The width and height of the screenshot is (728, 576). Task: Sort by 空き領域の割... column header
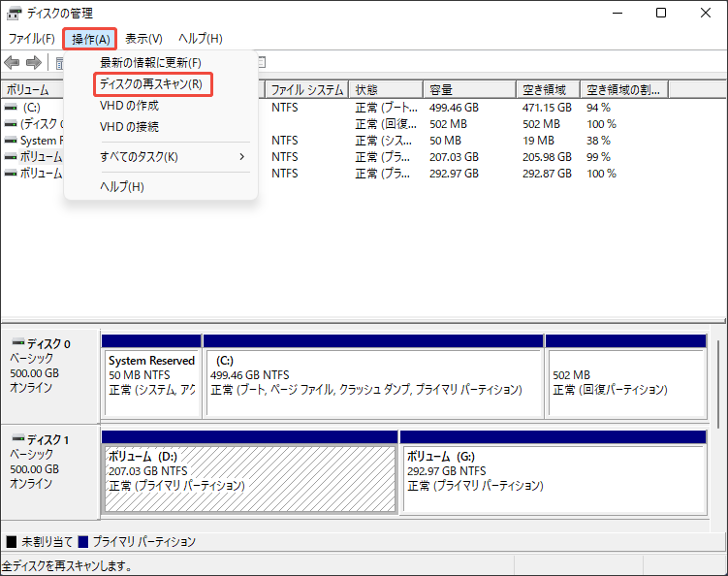[x=624, y=89]
